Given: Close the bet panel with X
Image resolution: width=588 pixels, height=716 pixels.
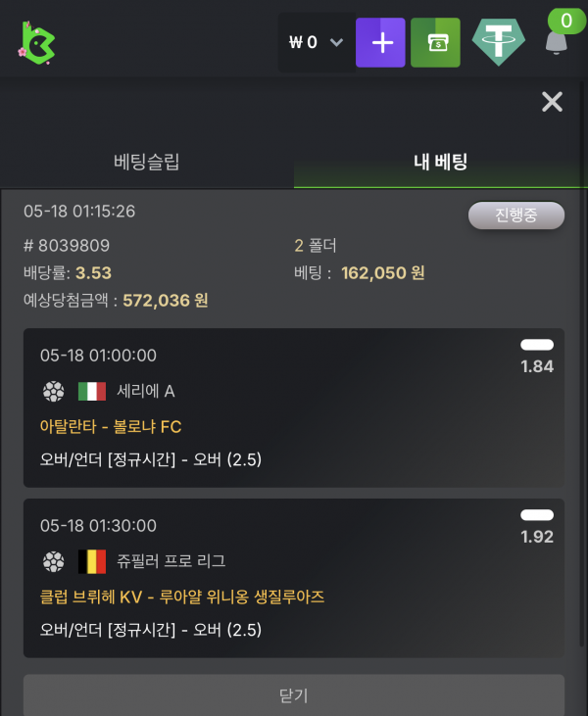Looking at the screenshot, I should tap(552, 101).
